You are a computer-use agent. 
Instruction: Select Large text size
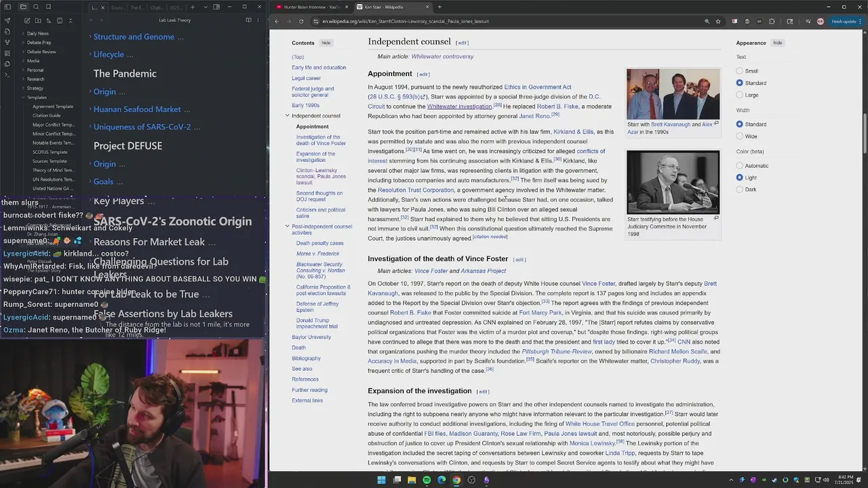click(740, 95)
